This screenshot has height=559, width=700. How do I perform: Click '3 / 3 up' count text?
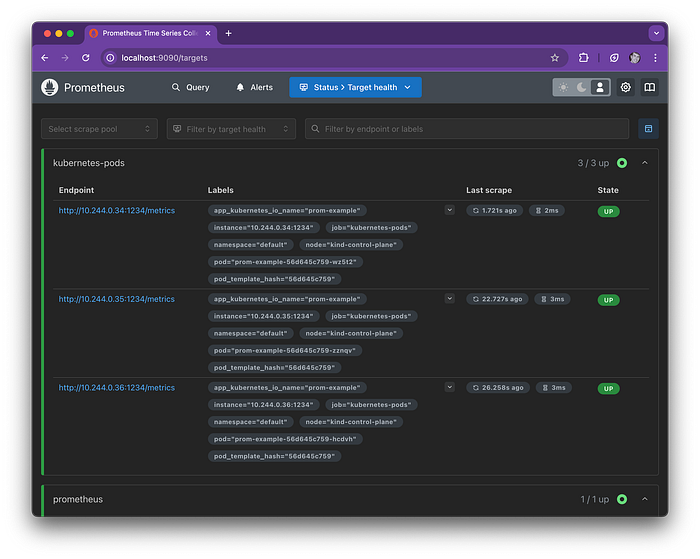click(593, 163)
